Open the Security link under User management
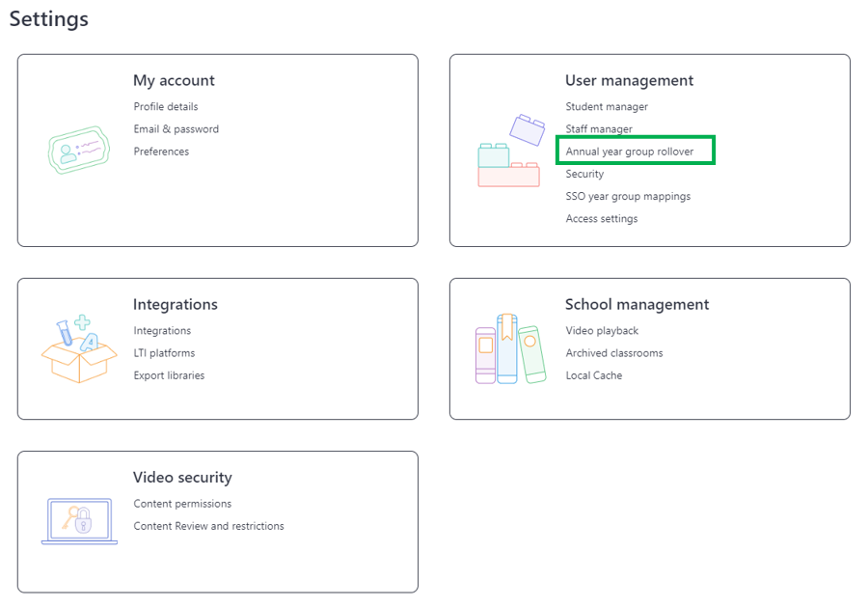The image size is (868, 608). point(584,174)
